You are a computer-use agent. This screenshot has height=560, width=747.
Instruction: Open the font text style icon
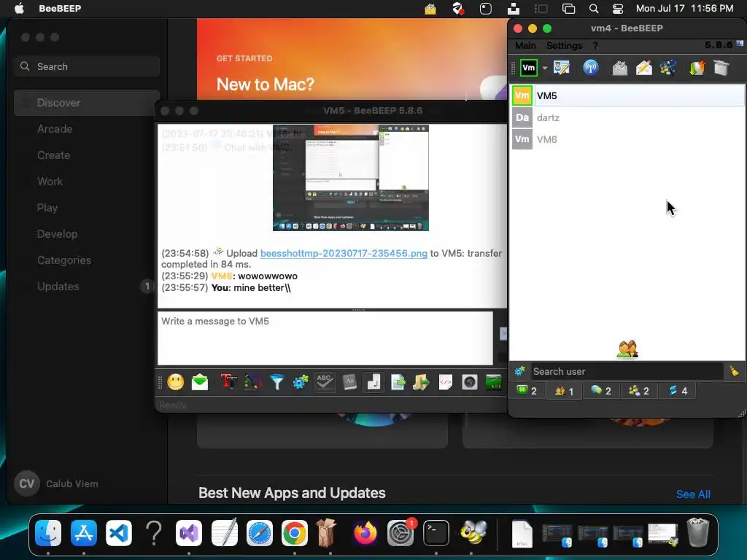coord(228,382)
